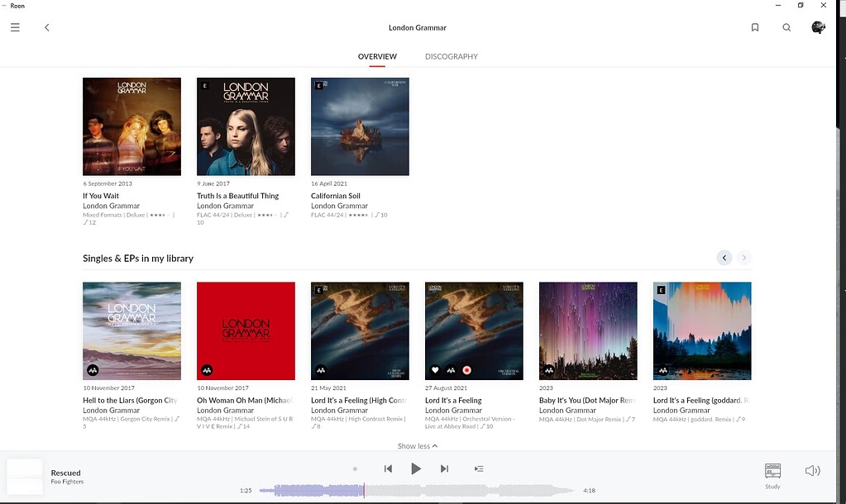Screen dimensions: 846x504
Task: Advance the Singles & EPs carousel rightward
Action: pos(743,257)
